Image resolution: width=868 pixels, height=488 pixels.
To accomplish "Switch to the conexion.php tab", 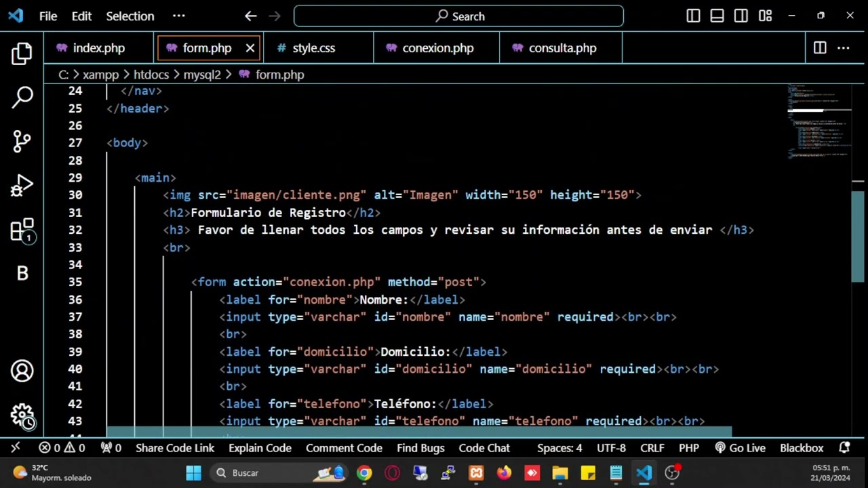I will [438, 48].
